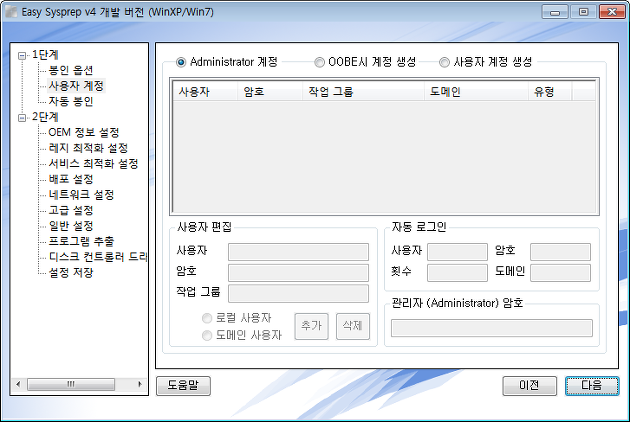This screenshot has width=630, height=422.
Task: Collapse the 2단계 tree node
Action: pos(22,118)
